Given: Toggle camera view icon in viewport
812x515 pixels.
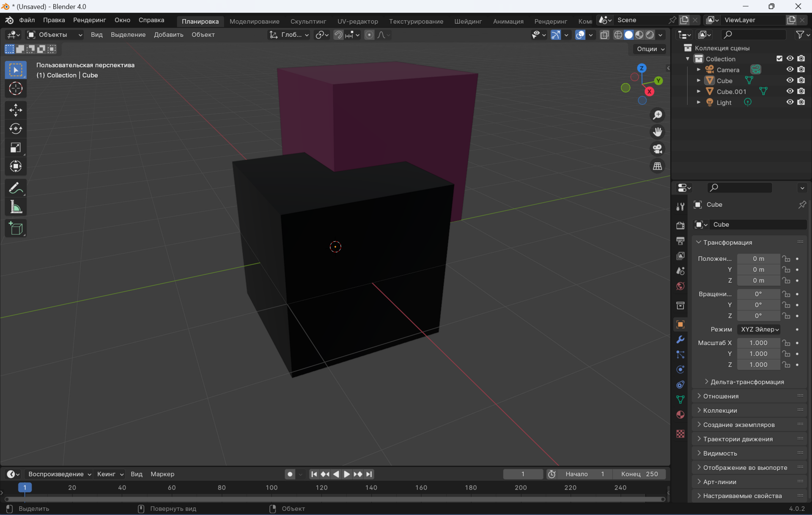Looking at the screenshot, I should coord(657,149).
